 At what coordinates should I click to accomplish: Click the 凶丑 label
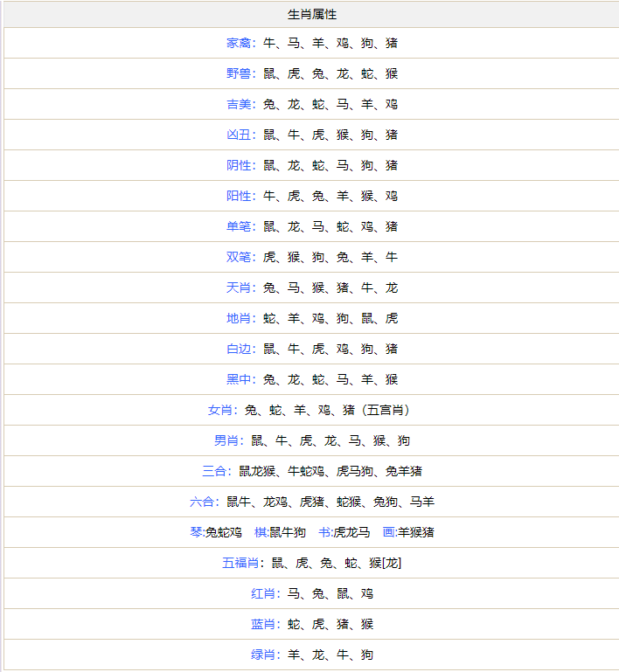pos(239,135)
